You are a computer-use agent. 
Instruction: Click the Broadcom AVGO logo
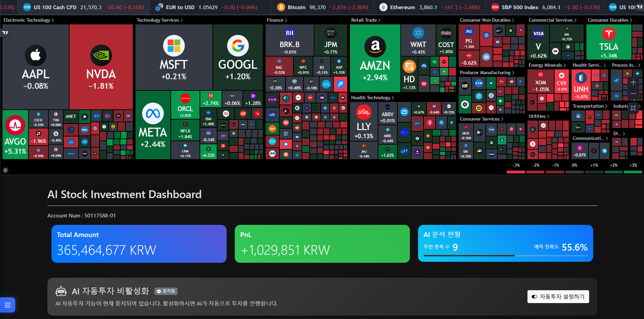[15, 125]
